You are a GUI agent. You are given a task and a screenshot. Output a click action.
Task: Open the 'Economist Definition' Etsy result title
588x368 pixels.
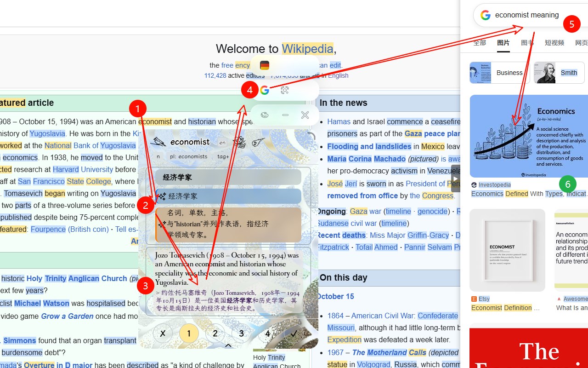(506, 308)
